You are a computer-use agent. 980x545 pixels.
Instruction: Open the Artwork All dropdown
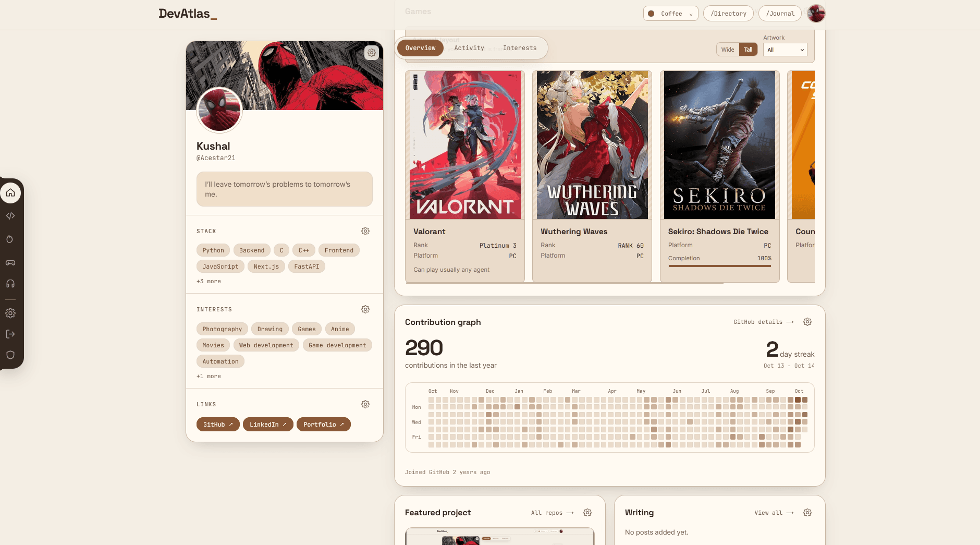[x=785, y=50]
